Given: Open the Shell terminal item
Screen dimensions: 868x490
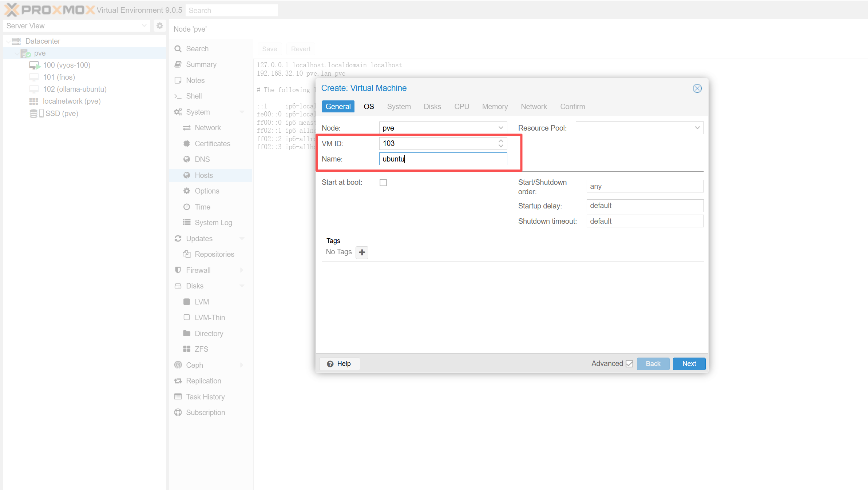Looking at the screenshot, I should tap(194, 96).
